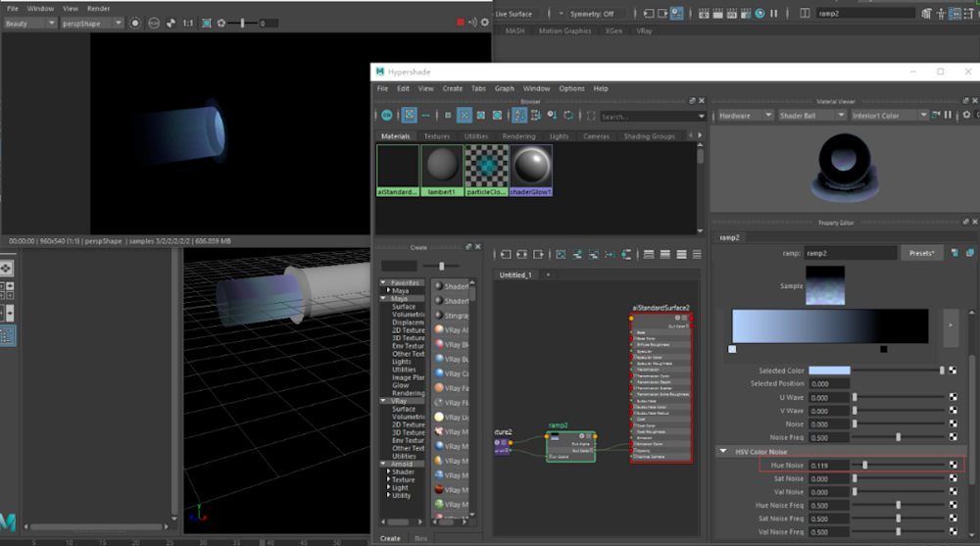The height and width of the screenshot is (546, 980).
Task: Click the lambert1 material swatch
Action: click(x=442, y=166)
